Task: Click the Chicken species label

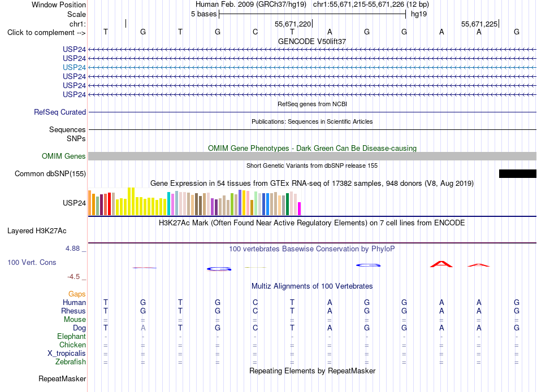Action: tap(72, 345)
